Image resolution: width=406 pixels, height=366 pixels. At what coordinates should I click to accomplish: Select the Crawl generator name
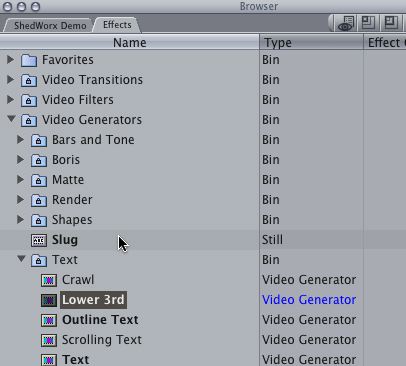tap(78, 280)
